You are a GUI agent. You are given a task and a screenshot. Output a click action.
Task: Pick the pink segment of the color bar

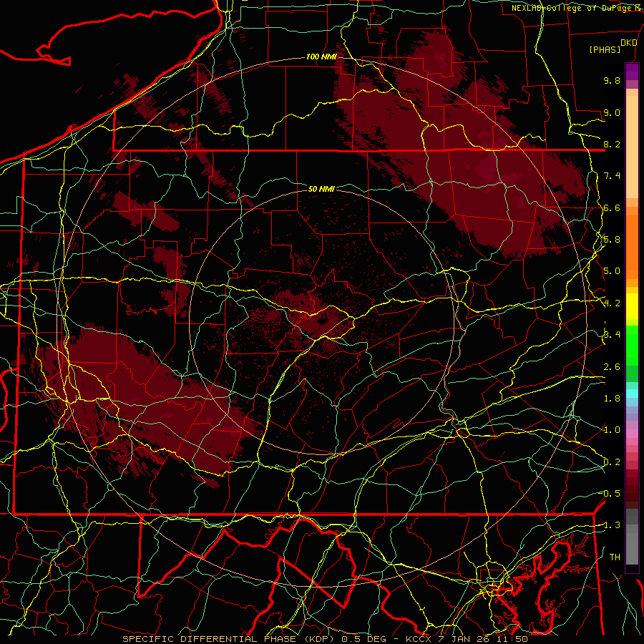click(632, 434)
